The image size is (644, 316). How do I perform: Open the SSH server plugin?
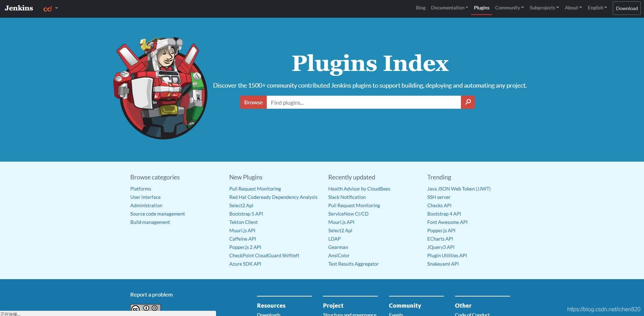tap(439, 197)
